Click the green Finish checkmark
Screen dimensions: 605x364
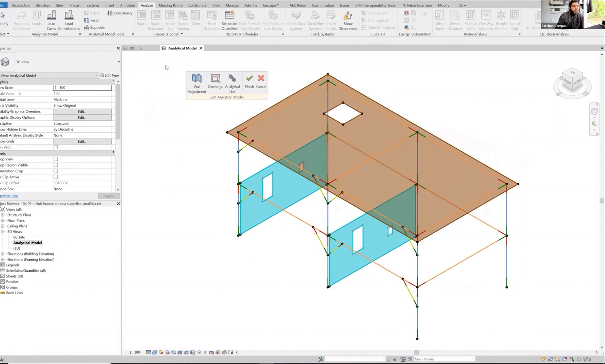[249, 79]
